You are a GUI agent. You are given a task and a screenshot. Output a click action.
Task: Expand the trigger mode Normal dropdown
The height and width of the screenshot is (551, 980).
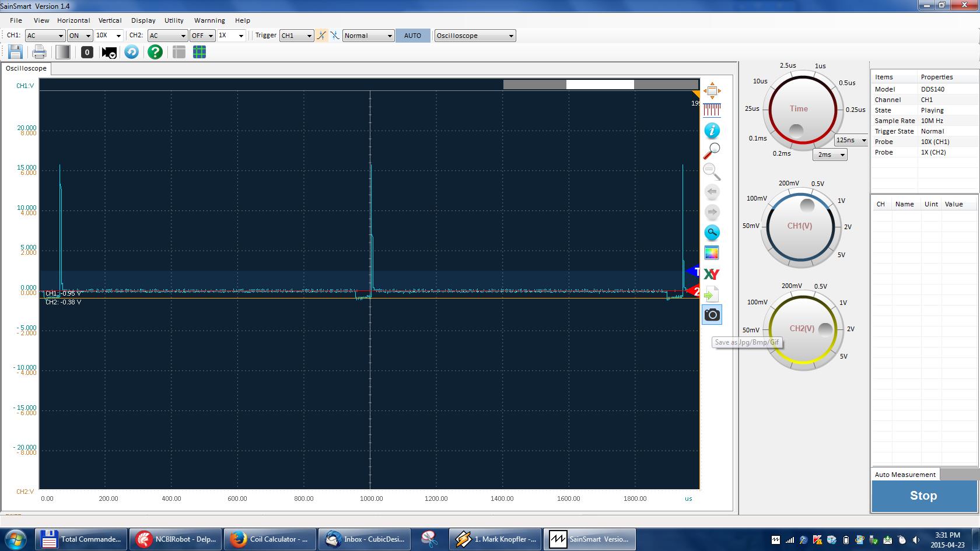(369, 36)
